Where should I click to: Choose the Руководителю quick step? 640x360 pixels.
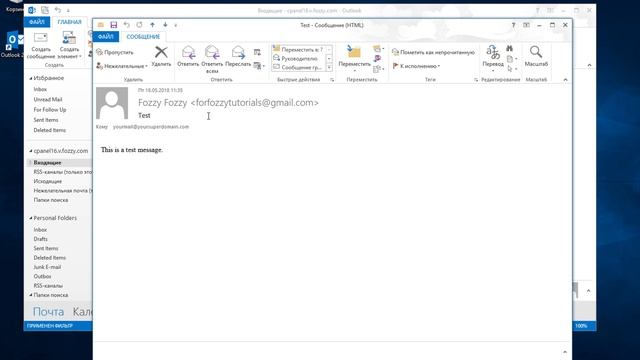coord(299,58)
